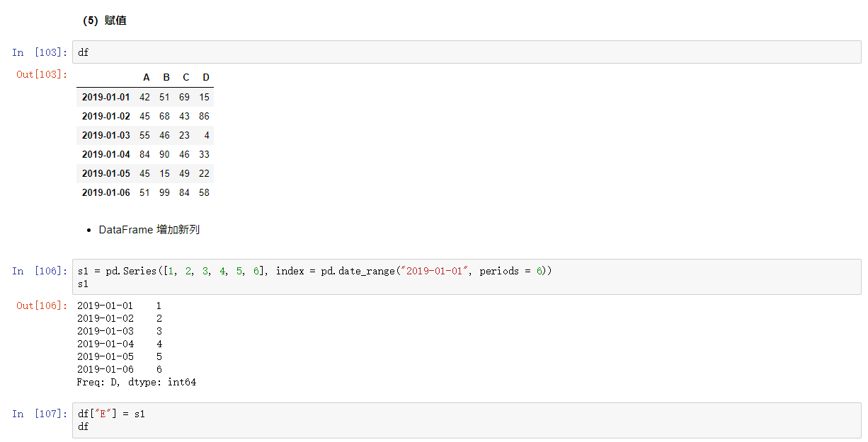Click the bullet text DataFrame 增加新列
Screen dimensions: 868x442
(x=149, y=229)
